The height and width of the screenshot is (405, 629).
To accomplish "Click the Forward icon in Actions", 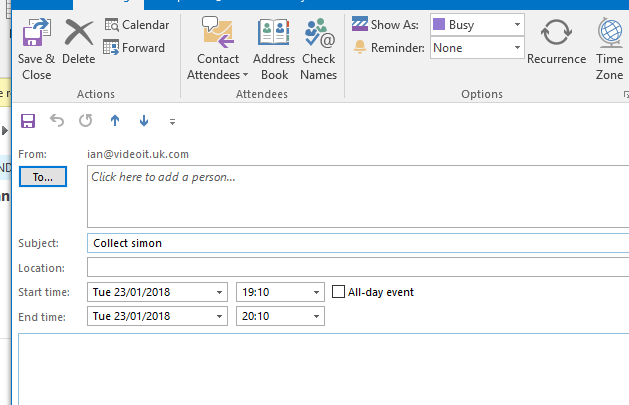I will coord(112,47).
